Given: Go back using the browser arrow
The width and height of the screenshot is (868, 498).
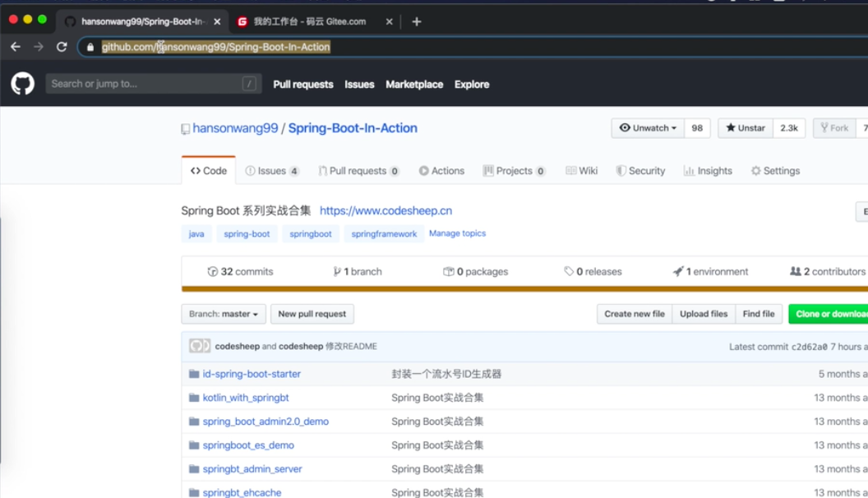Looking at the screenshot, I should (x=16, y=47).
